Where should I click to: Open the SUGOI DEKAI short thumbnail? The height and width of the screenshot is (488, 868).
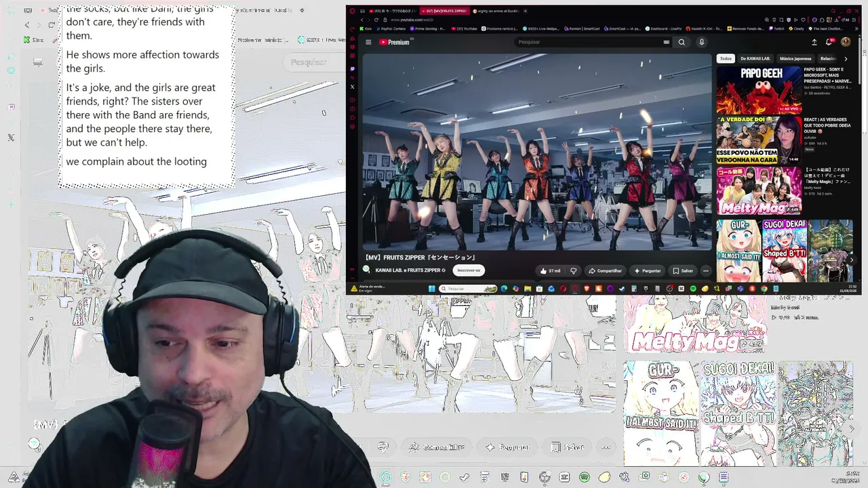(785, 250)
